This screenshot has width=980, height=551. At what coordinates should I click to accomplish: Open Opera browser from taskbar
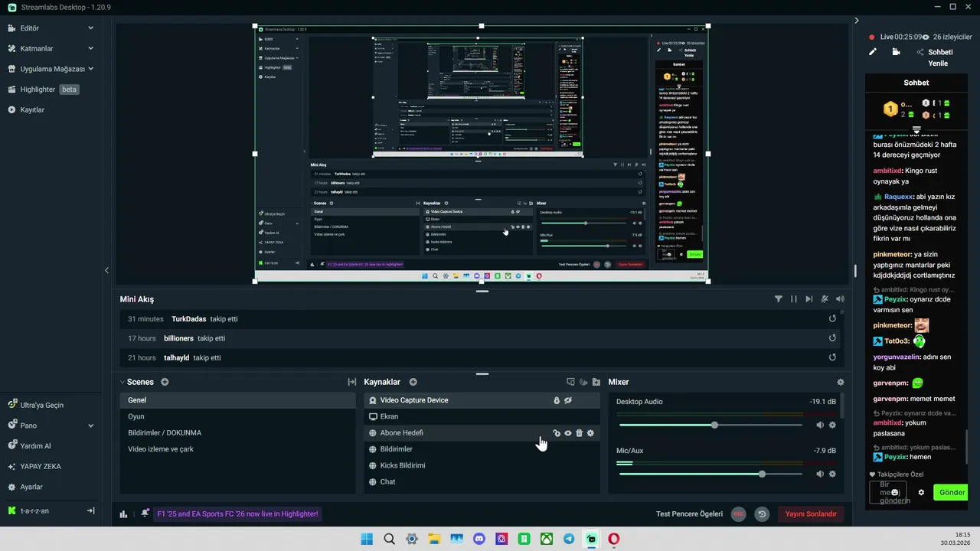[x=613, y=539]
